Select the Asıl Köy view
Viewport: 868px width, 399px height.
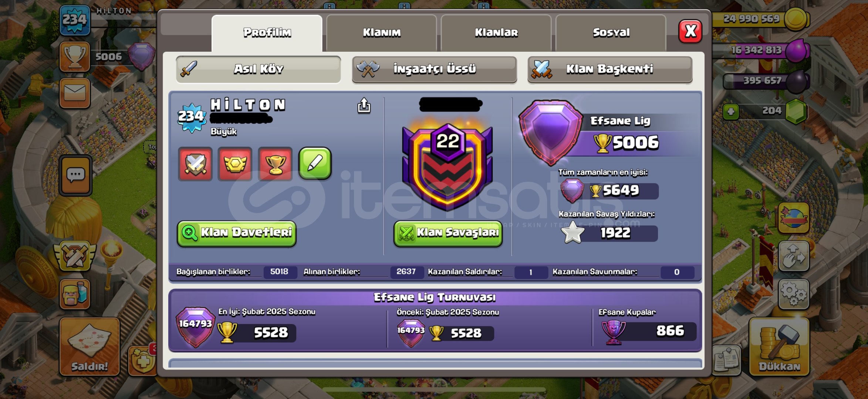258,69
